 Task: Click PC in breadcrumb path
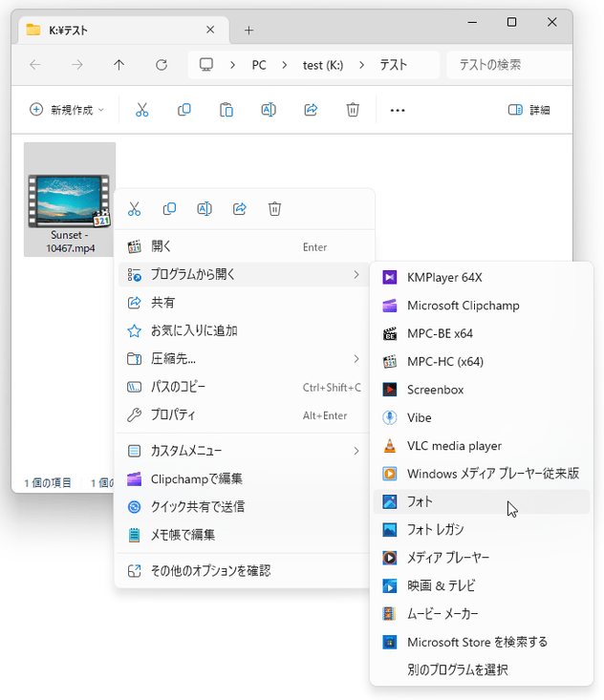(259, 65)
